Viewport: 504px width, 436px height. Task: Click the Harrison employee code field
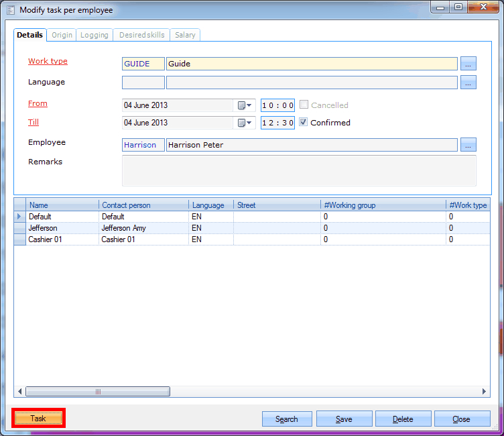[143, 145]
